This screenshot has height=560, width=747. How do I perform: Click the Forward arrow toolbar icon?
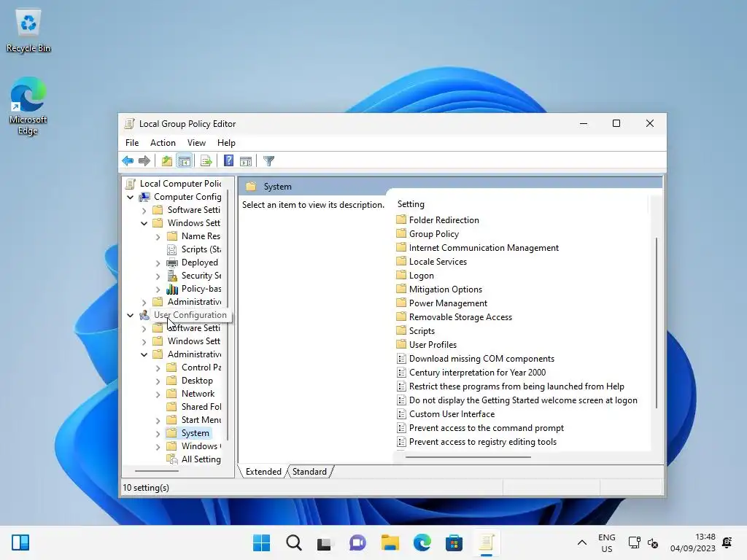click(144, 161)
